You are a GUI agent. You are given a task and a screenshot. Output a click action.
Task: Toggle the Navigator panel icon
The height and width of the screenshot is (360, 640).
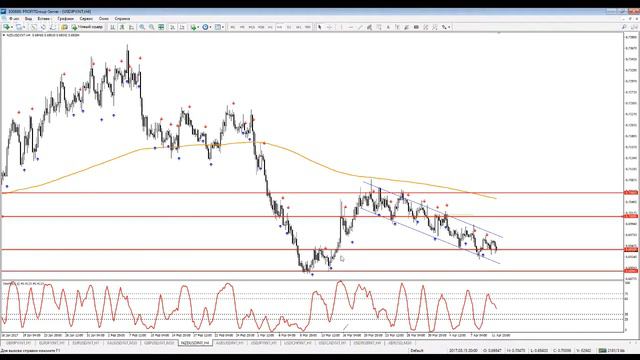point(53,27)
